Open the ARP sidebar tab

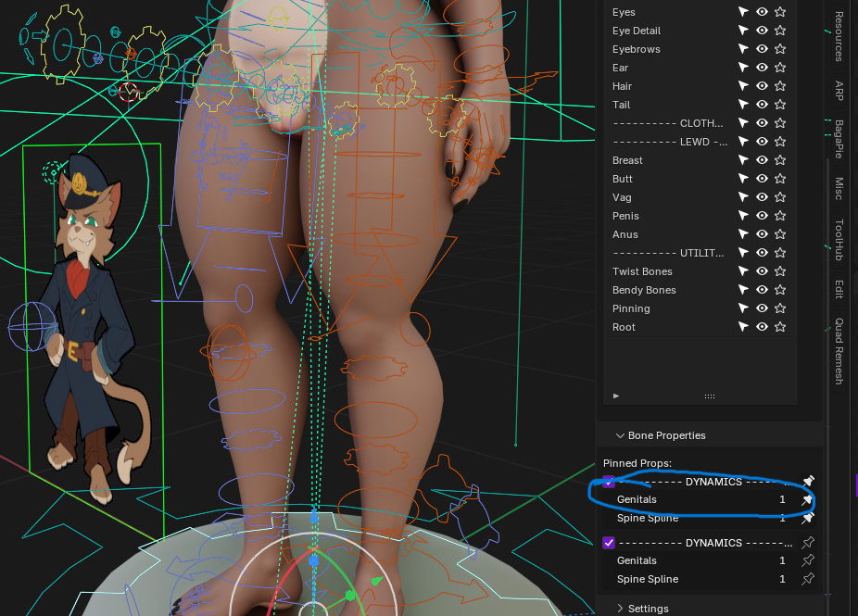click(x=839, y=90)
